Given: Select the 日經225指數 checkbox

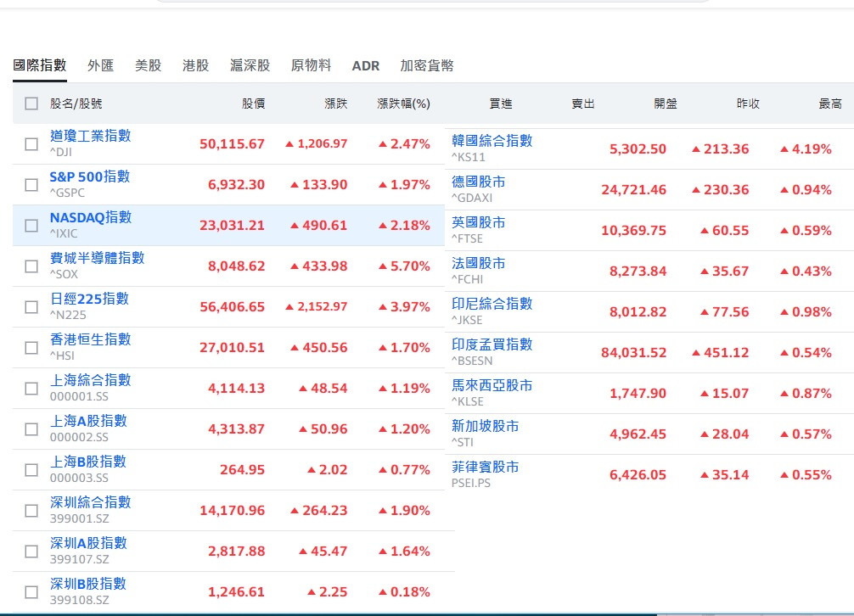Looking at the screenshot, I should point(31,307).
